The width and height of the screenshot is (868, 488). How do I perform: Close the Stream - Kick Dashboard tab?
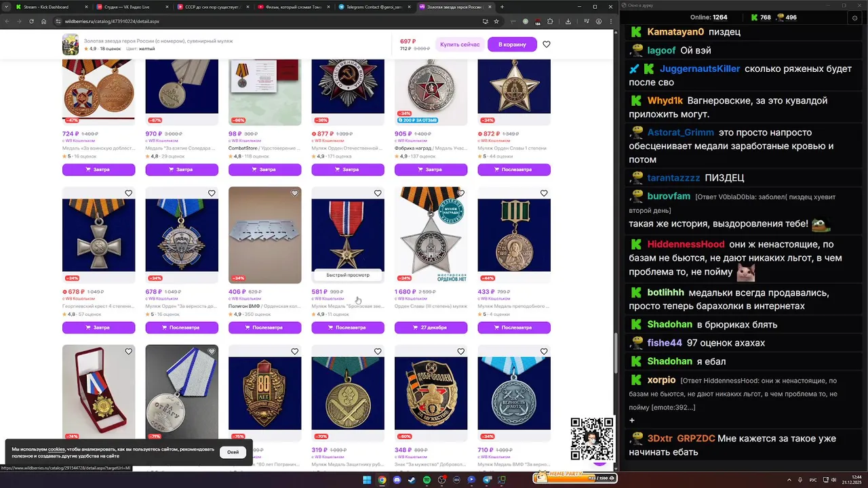87,7
